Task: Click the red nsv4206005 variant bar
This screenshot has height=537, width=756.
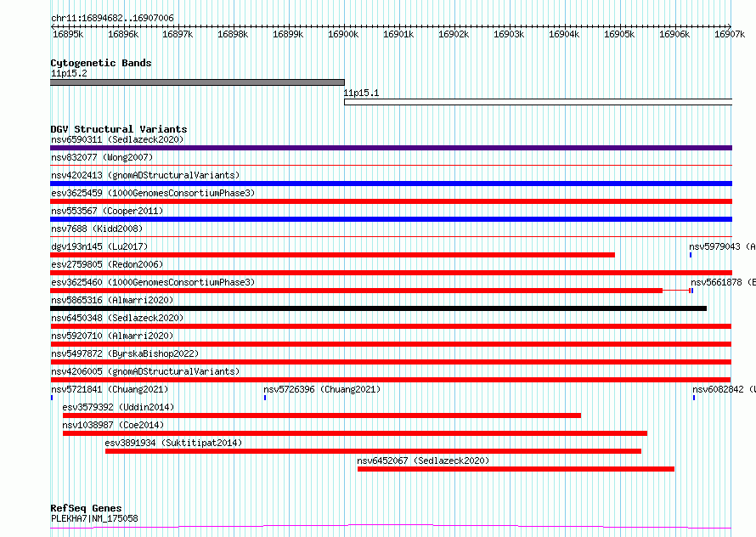Action: 391,380
